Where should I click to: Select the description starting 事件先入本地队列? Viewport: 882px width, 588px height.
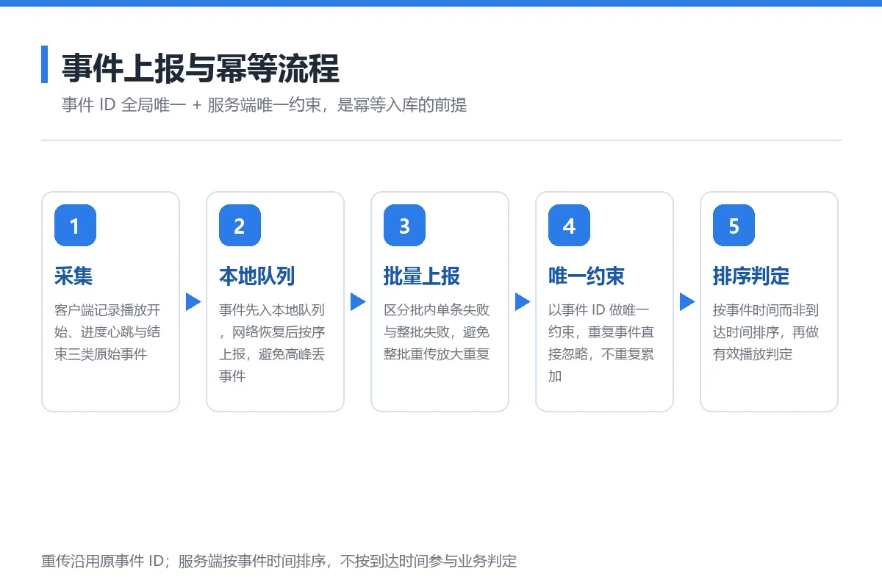(272, 343)
